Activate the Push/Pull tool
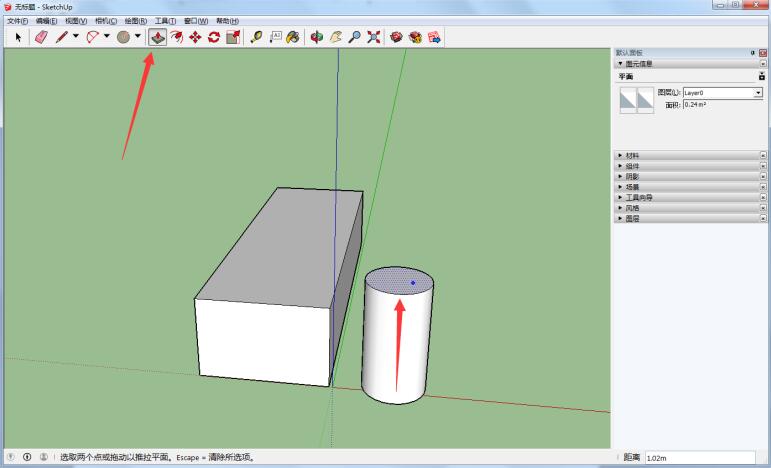 157,37
